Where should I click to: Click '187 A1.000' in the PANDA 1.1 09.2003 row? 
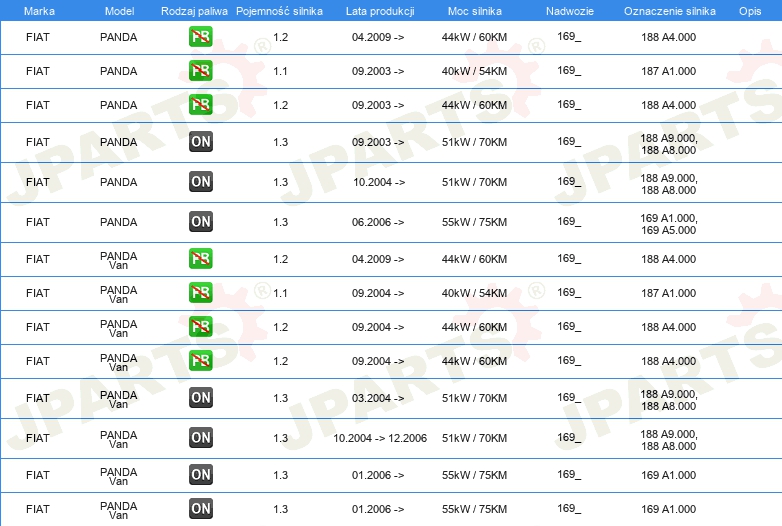[669, 71]
